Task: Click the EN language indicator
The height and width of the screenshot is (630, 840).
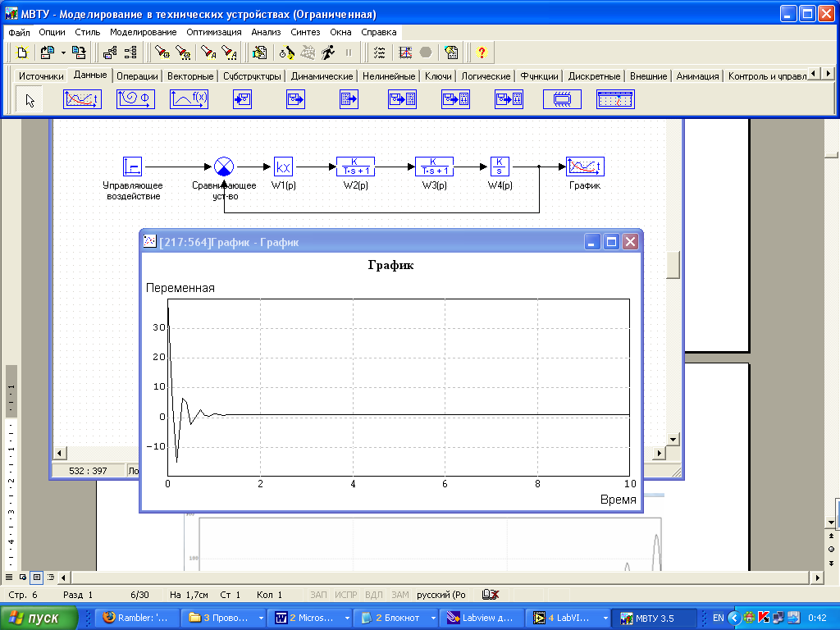Action: point(719,619)
